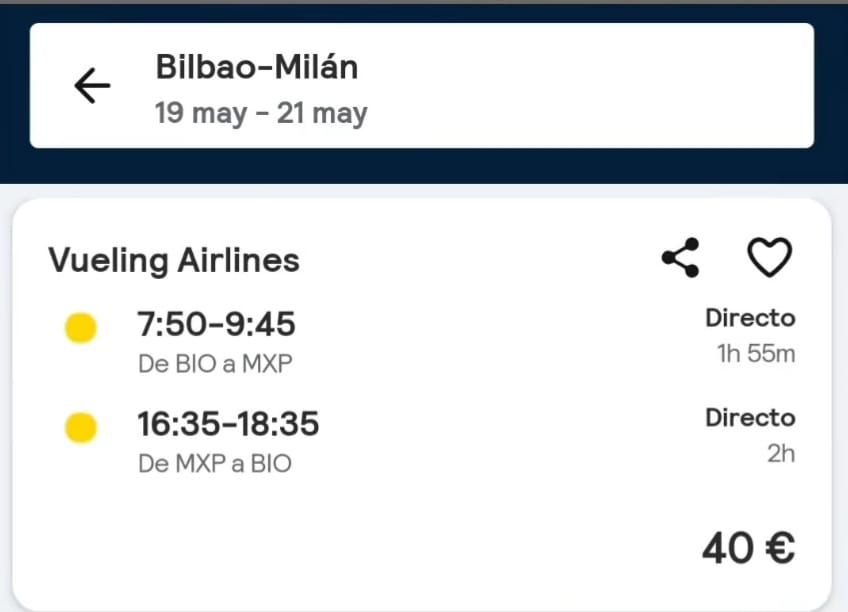
Task: Open the 19 may - 21 may date selector
Action: (x=261, y=113)
